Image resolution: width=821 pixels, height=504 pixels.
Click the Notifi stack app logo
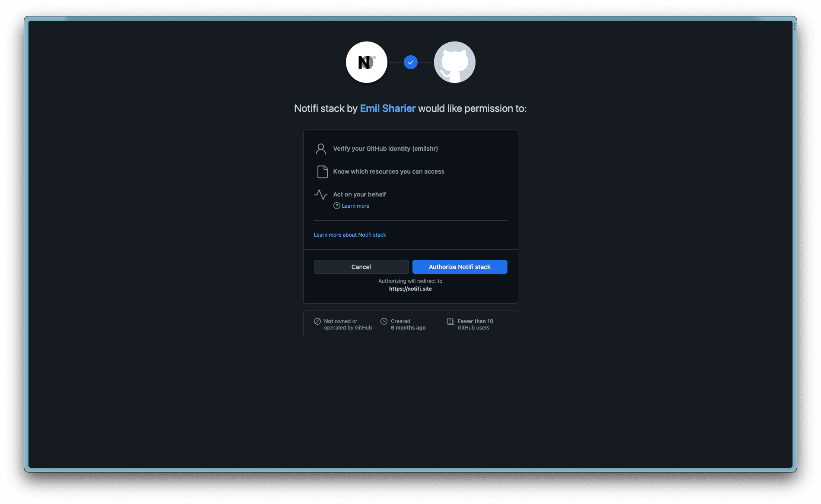366,62
